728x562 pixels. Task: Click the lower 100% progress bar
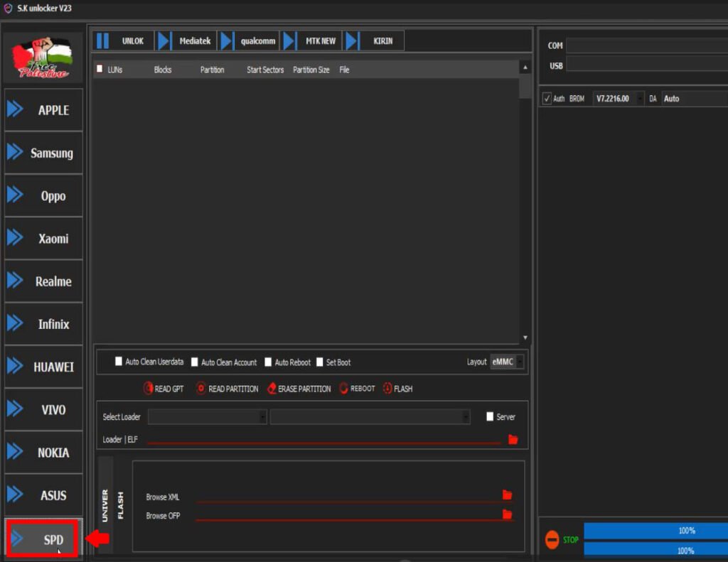click(x=656, y=550)
